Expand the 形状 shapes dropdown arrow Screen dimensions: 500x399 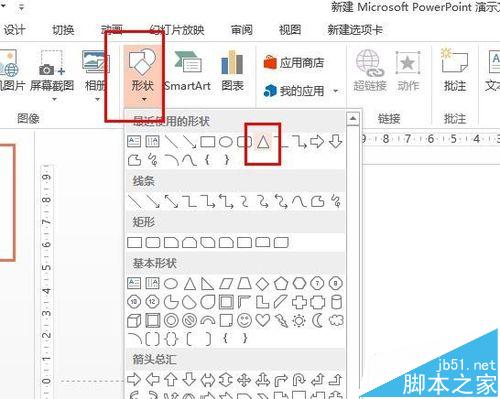144,99
